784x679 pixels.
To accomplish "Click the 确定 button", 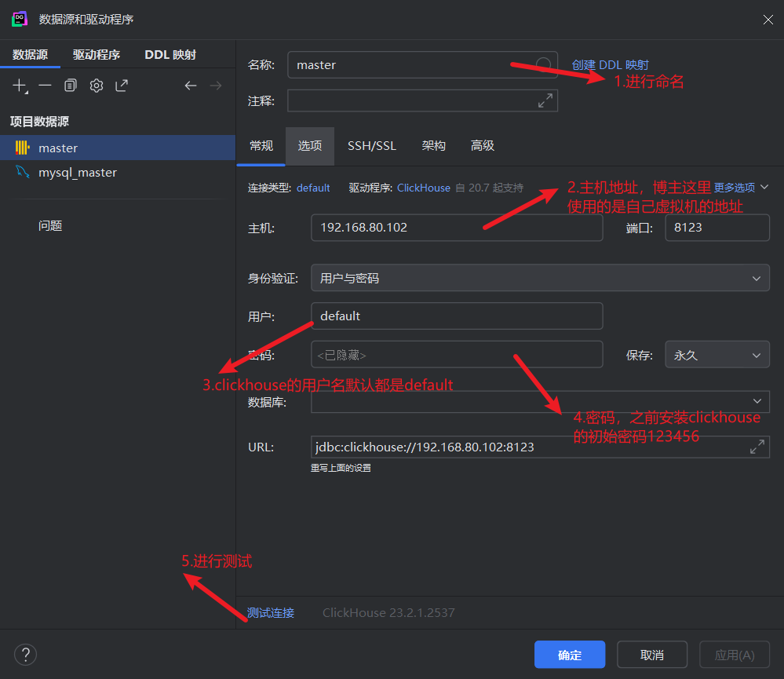I will pyautogui.click(x=570, y=655).
